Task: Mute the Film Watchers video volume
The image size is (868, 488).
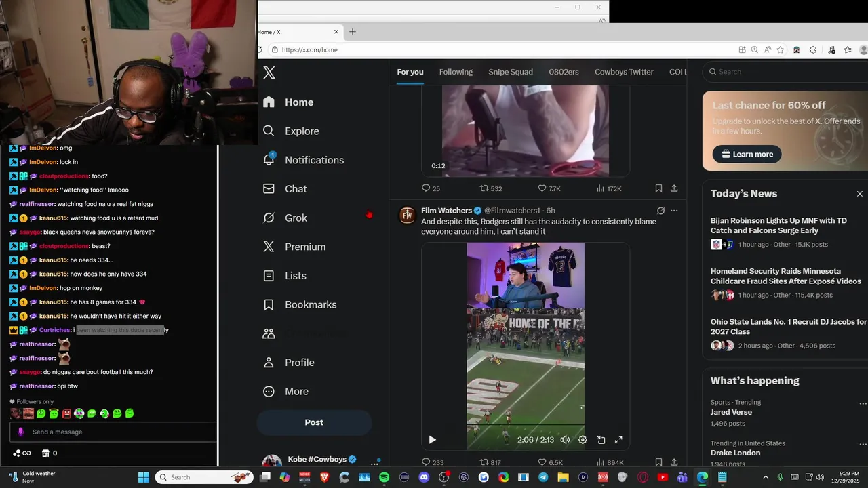Action: pyautogui.click(x=565, y=440)
